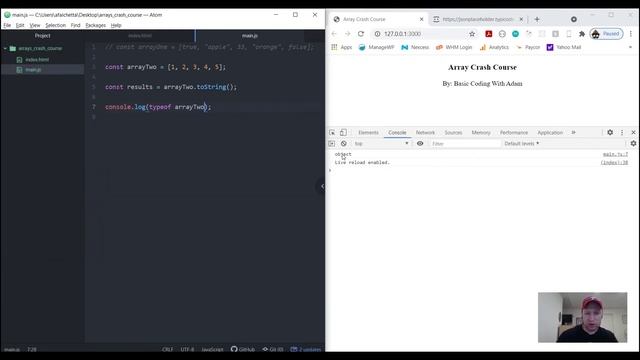Activate the DevTools element inspector icon
The height and width of the screenshot is (360, 640).
(x=332, y=133)
